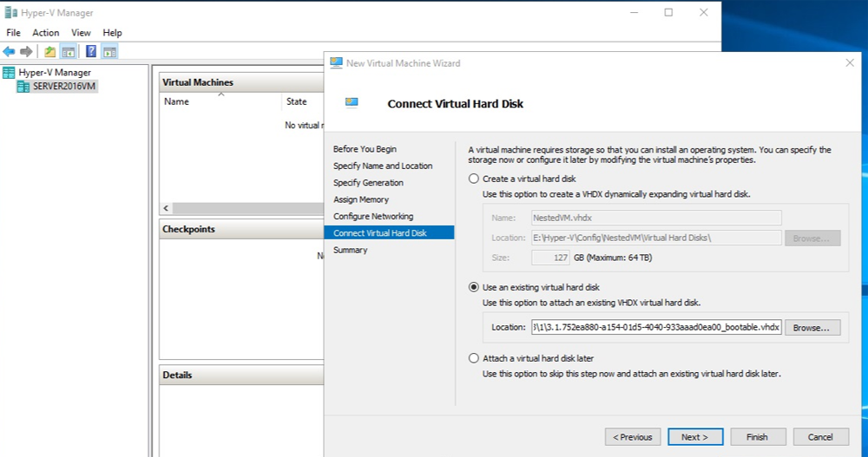Select Use an existing virtual hard disk
The height and width of the screenshot is (457, 868).
(473, 287)
